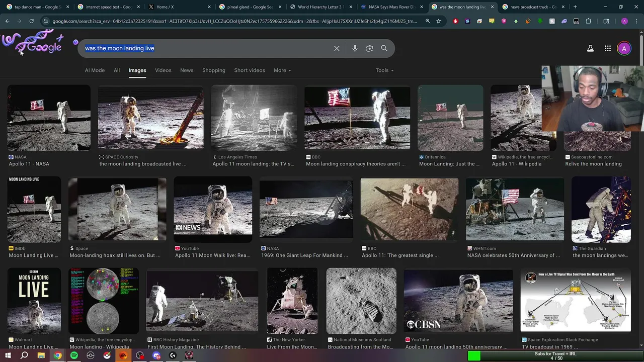644x362 pixels.
Task: Expand the More search filters dropdown
Action: [282, 70]
